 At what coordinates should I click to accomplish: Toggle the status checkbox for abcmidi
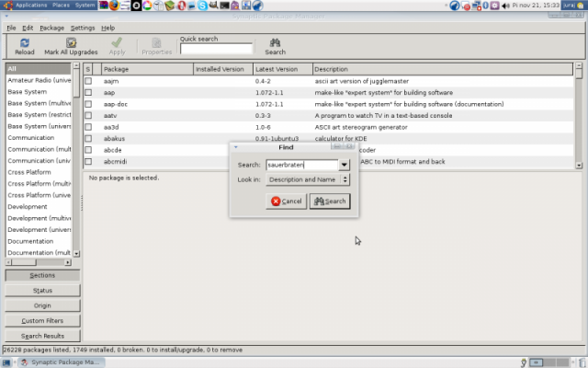coord(88,162)
